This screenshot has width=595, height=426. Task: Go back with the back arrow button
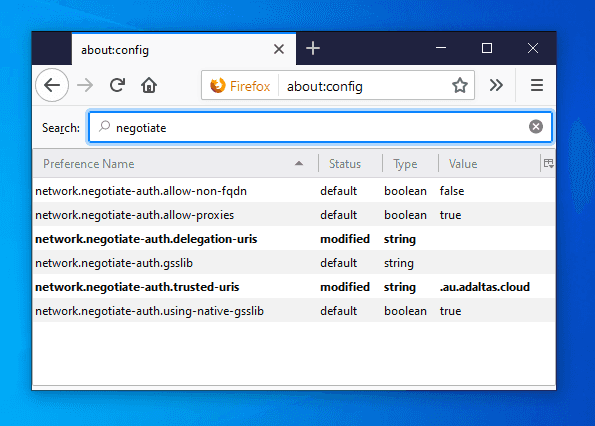click(x=52, y=85)
